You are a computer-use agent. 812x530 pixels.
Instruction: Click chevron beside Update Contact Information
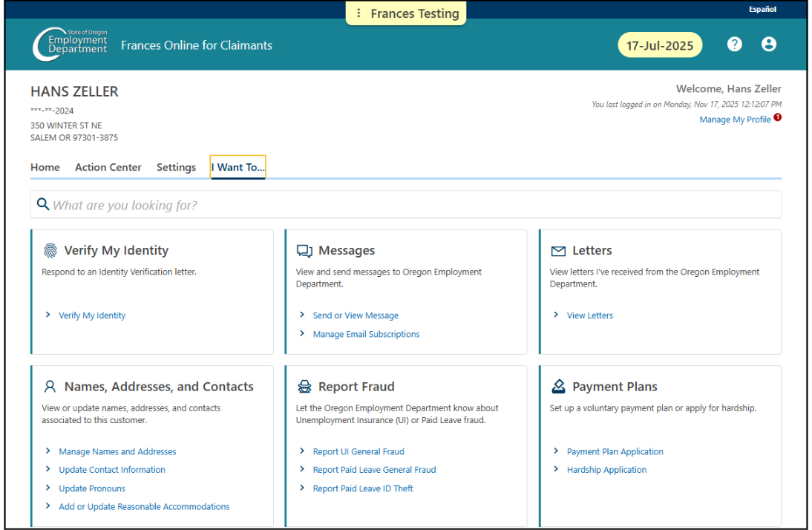[x=48, y=469]
